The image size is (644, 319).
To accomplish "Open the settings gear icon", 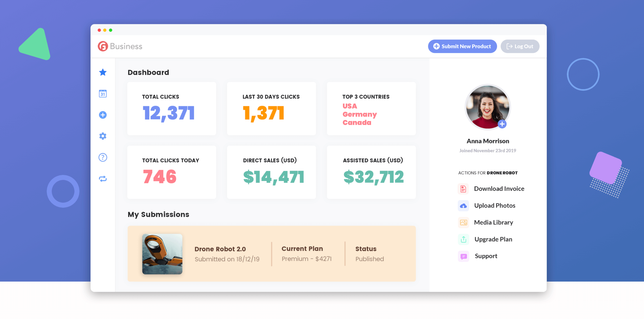I will tap(103, 136).
